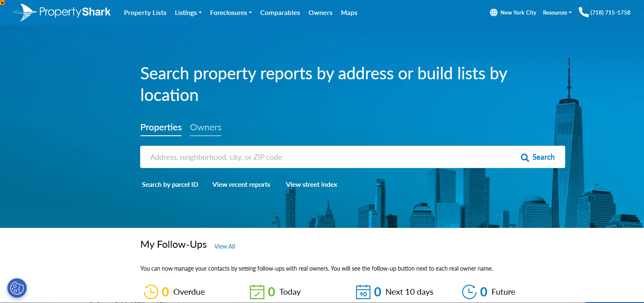Expand the Listings dropdown menu
Image resolution: width=644 pixels, height=303 pixels.
tap(188, 13)
